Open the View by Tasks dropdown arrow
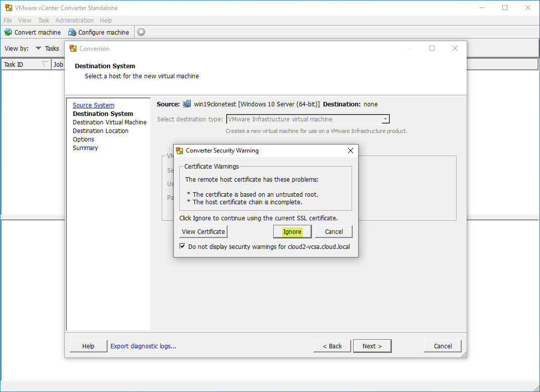This screenshot has width=540, height=392. click(x=38, y=48)
